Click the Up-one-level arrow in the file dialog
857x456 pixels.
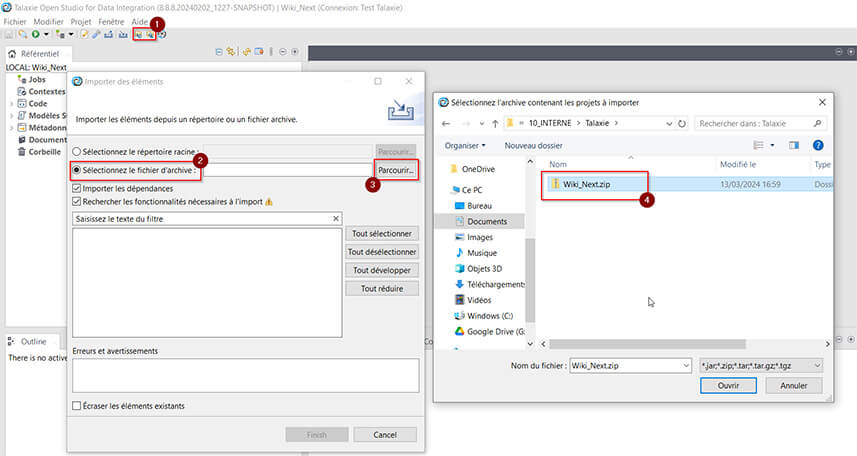(x=495, y=124)
